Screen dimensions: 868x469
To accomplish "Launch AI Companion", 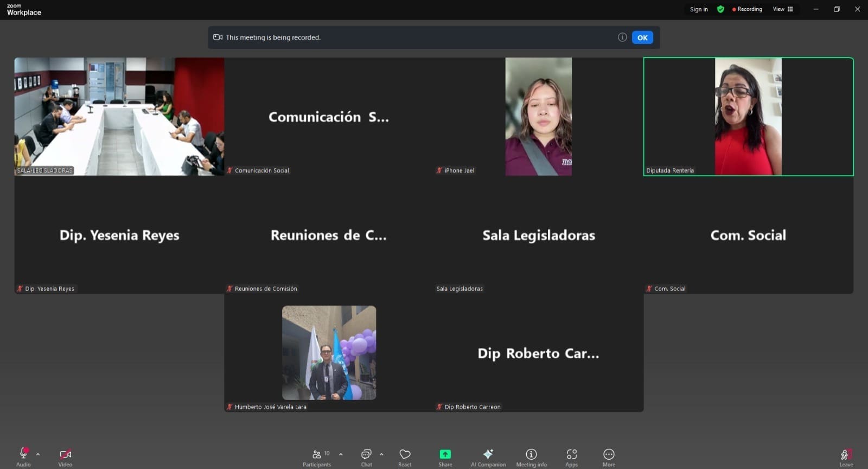I will point(488,457).
